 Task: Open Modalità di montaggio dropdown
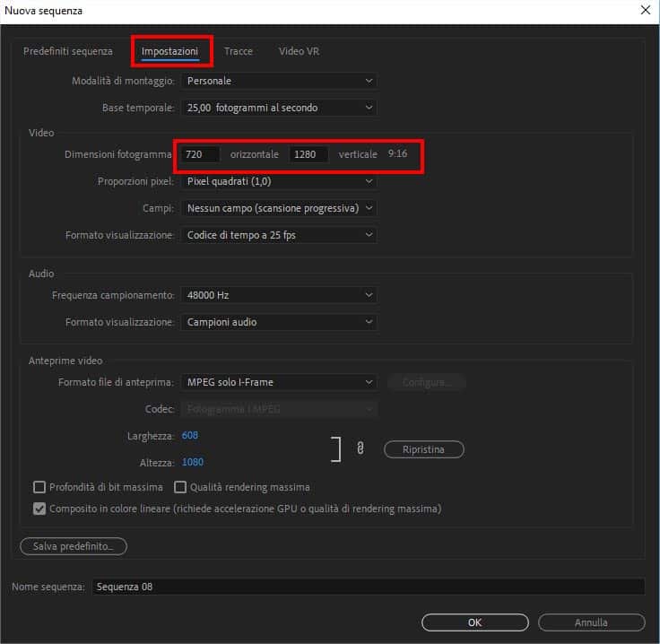tap(279, 81)
